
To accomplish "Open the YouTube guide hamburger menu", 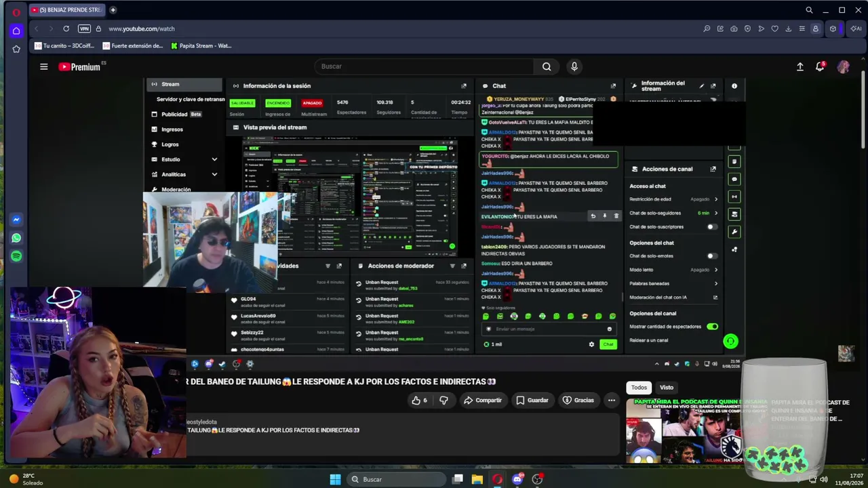I will coord(43,66).
